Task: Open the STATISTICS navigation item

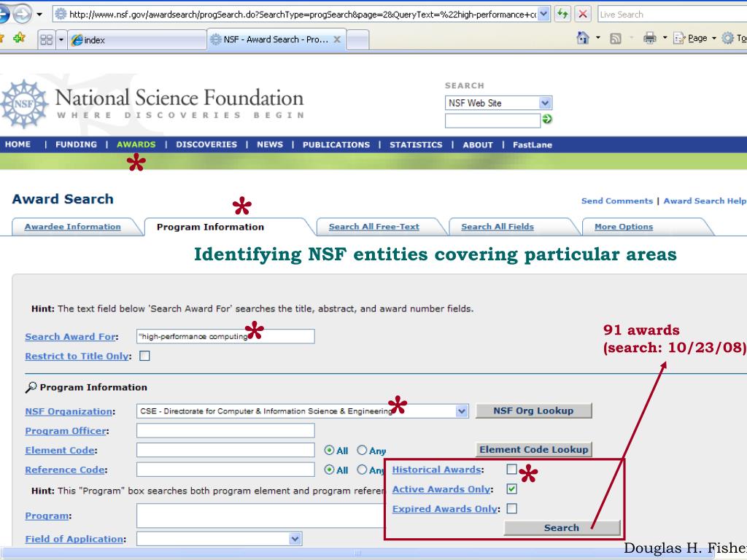Action: click(x=416, y=145)
